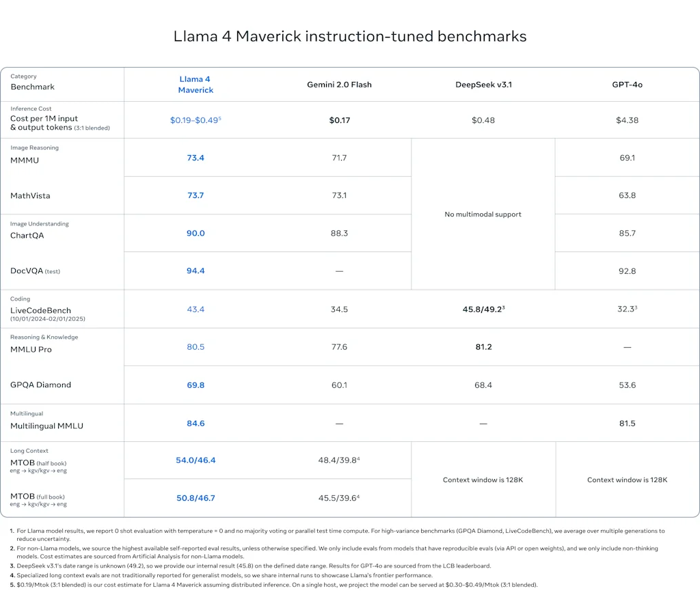
Task: Click the 'No multimodal support' cell
Action: [x=483, y=214]
